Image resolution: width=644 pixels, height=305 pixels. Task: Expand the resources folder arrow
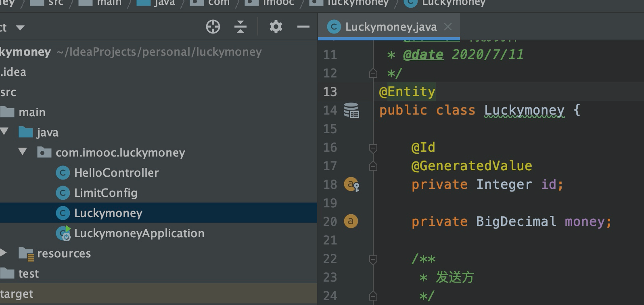click(4, 253)
